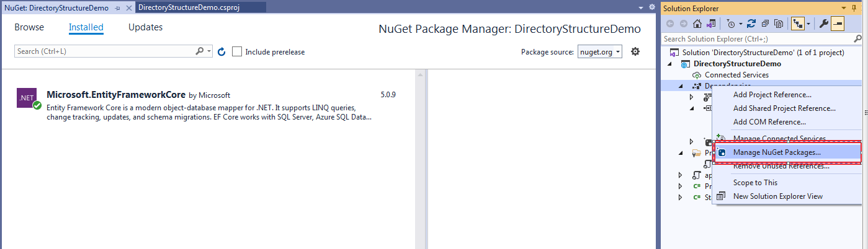Click the Back arrow in Solution Explorer

click(x=670, y=24)
